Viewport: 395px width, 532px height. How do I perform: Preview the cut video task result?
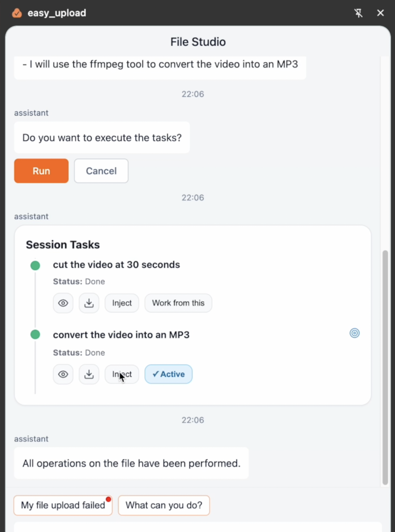tap(63, 303)
